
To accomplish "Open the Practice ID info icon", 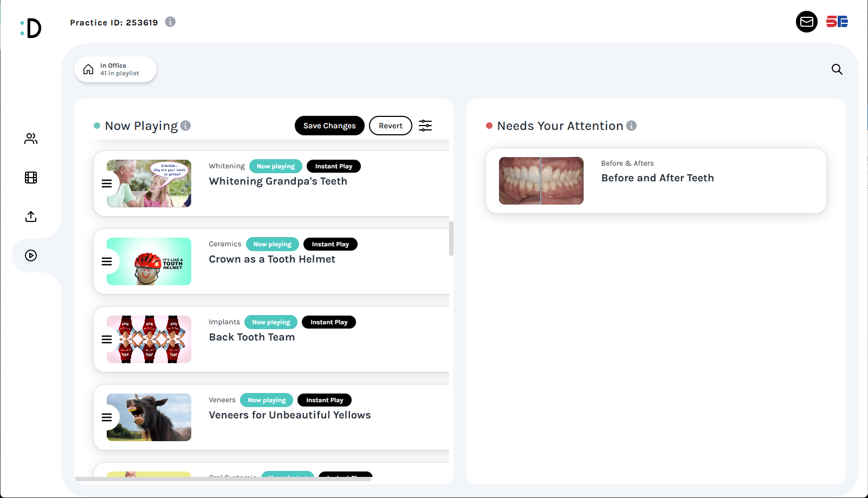I will 170,22.
